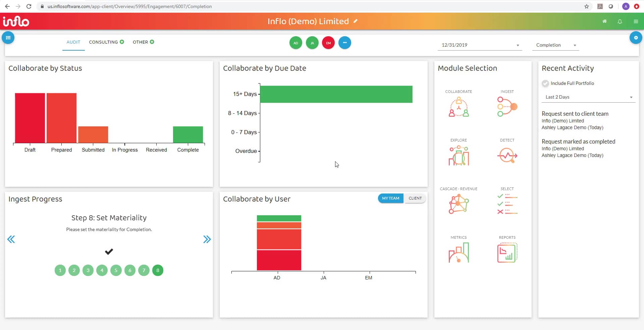Open the Completion dropdown
Viewport: 644px width, 330px height.
coord(555,45)
